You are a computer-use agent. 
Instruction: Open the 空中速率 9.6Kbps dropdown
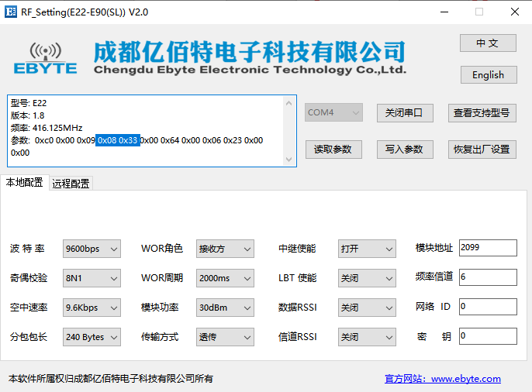[92, 308]
